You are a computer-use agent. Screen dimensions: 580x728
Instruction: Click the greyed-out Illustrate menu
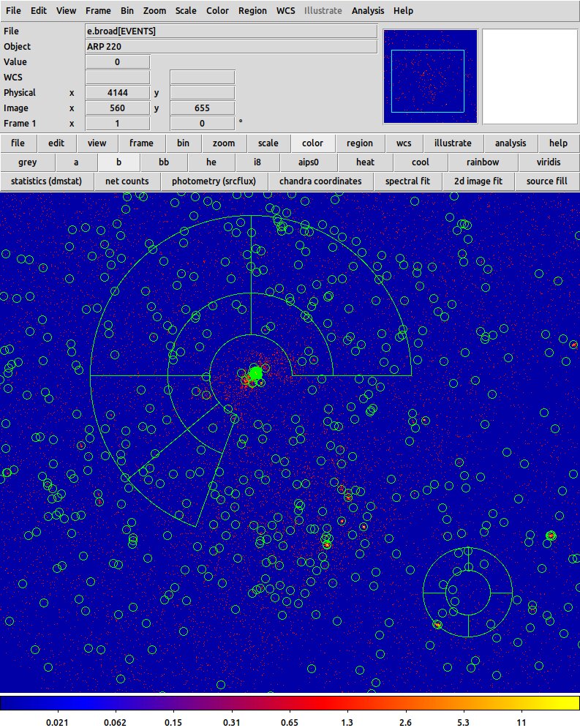323,10
